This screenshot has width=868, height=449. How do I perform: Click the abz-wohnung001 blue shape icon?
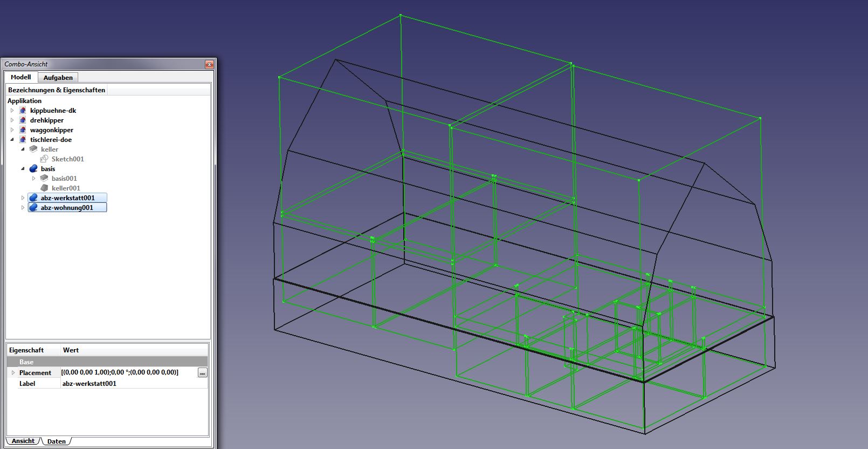[33, 208]
